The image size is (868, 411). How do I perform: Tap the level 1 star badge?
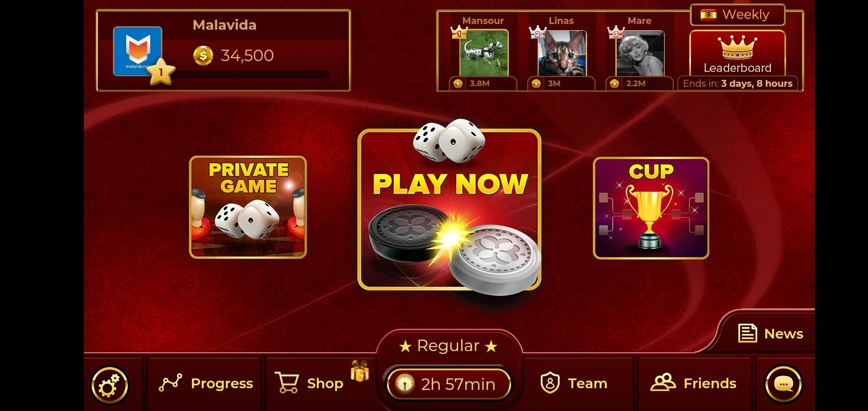coord(162,72)
